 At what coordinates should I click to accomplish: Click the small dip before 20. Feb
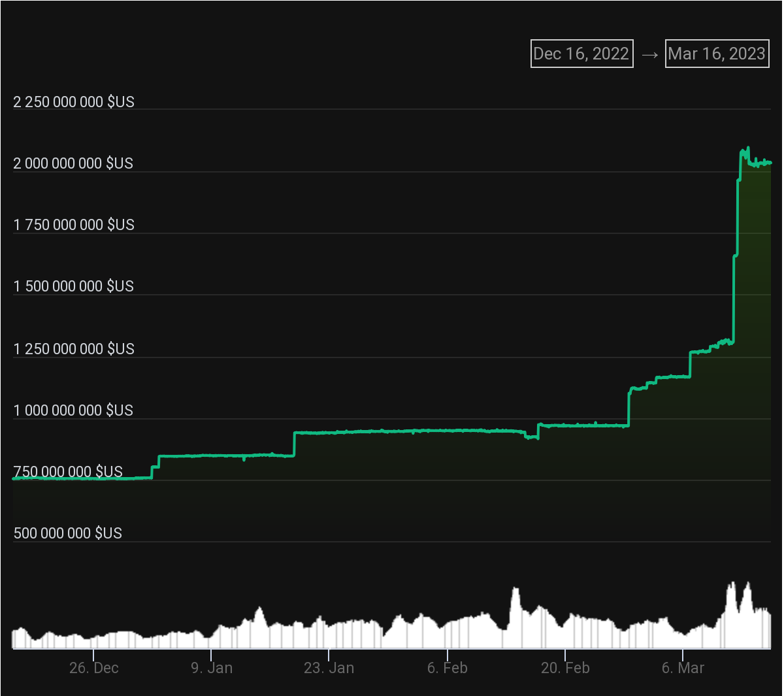point(532,438)
